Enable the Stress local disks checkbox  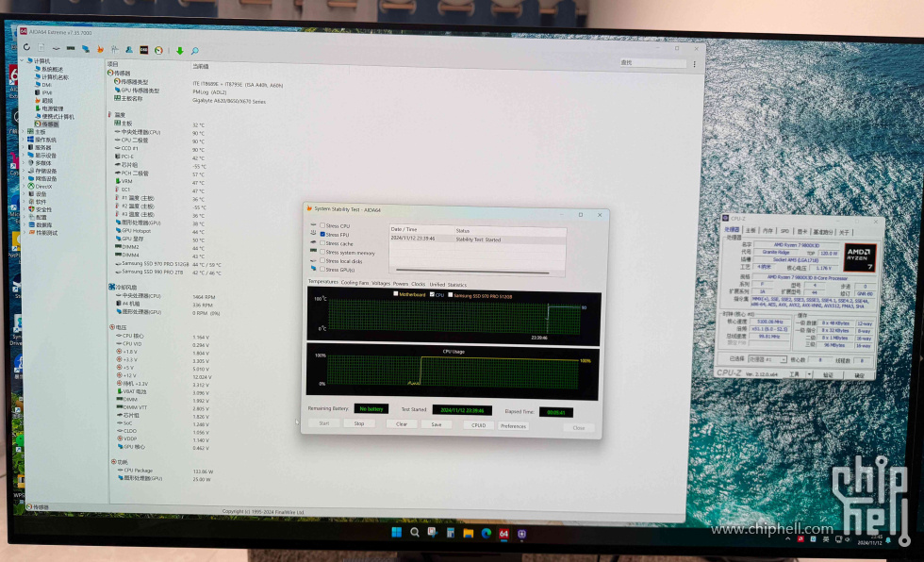[322, 260]
